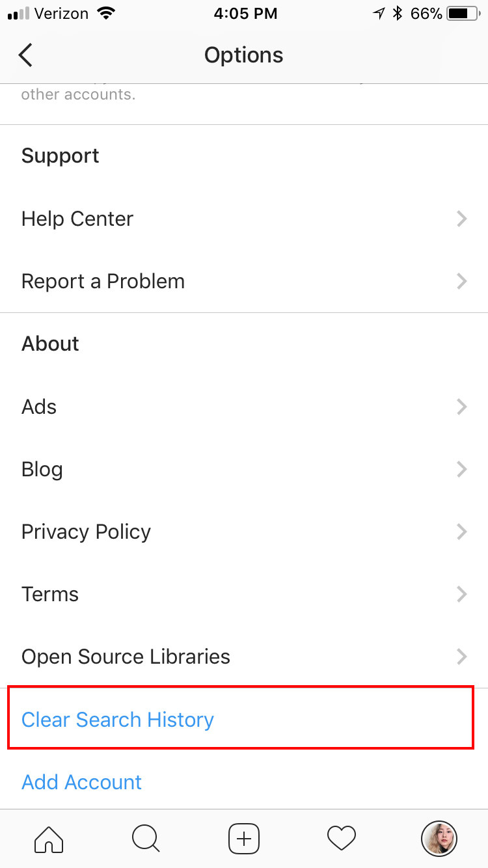Open Open Source Libraries item
The image size is (488, 868).
[126, 657]
